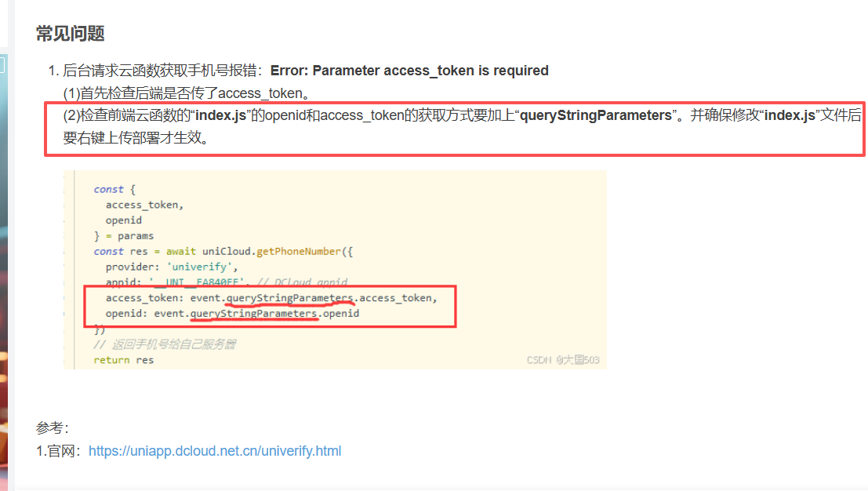Click the 'const {' code line
The image size is (868, 491).
(x=114, y=189)
